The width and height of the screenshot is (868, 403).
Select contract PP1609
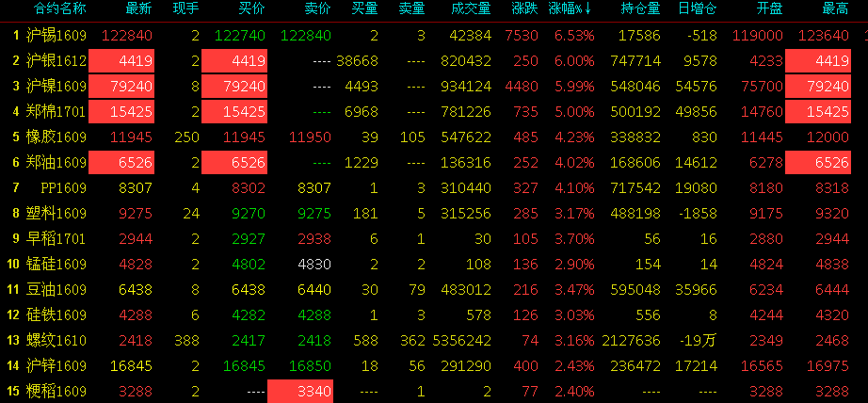[x=64, y=188]
